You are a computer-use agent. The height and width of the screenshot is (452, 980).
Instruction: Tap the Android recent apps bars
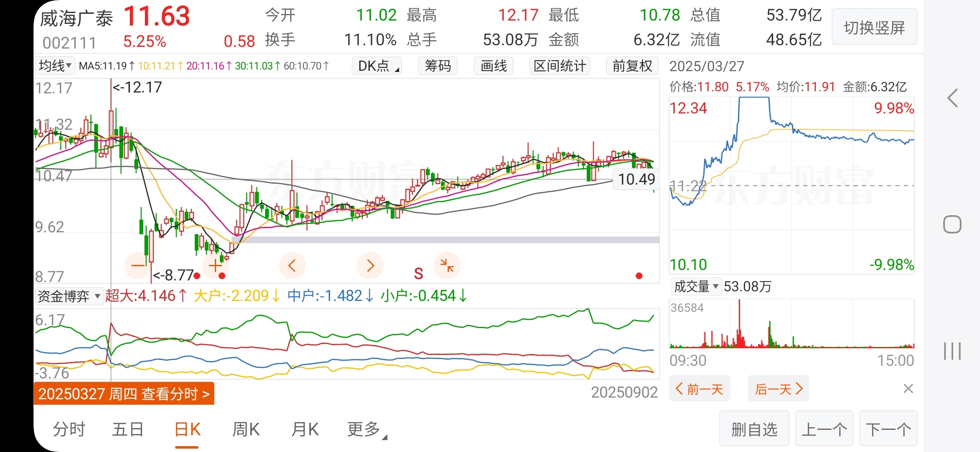tap(952, 351)
